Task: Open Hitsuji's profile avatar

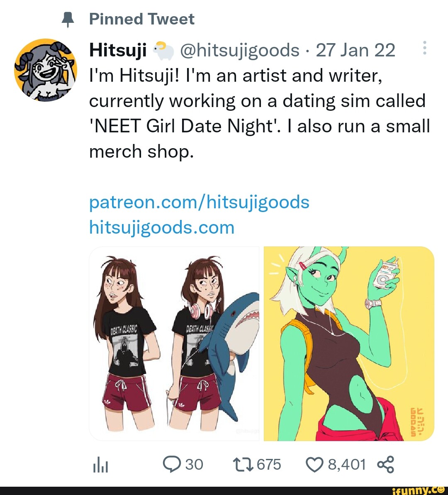Action: 46,70
